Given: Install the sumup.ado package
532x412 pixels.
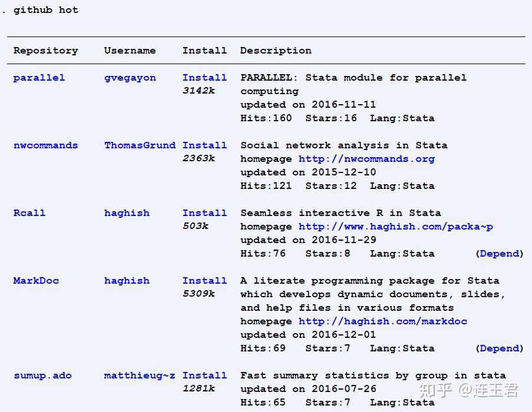Looking at the screenshot, I should click(204, 375).
